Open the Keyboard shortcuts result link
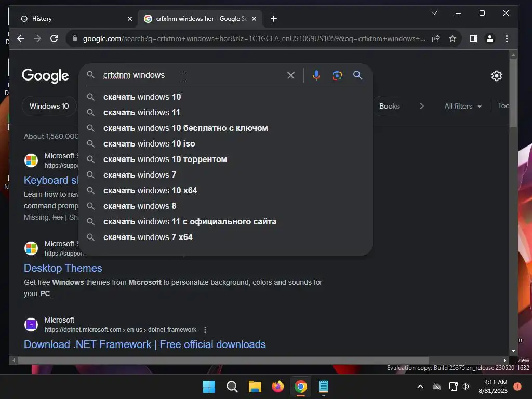Viewport: 532px width, 399px height. pos(51,180)
